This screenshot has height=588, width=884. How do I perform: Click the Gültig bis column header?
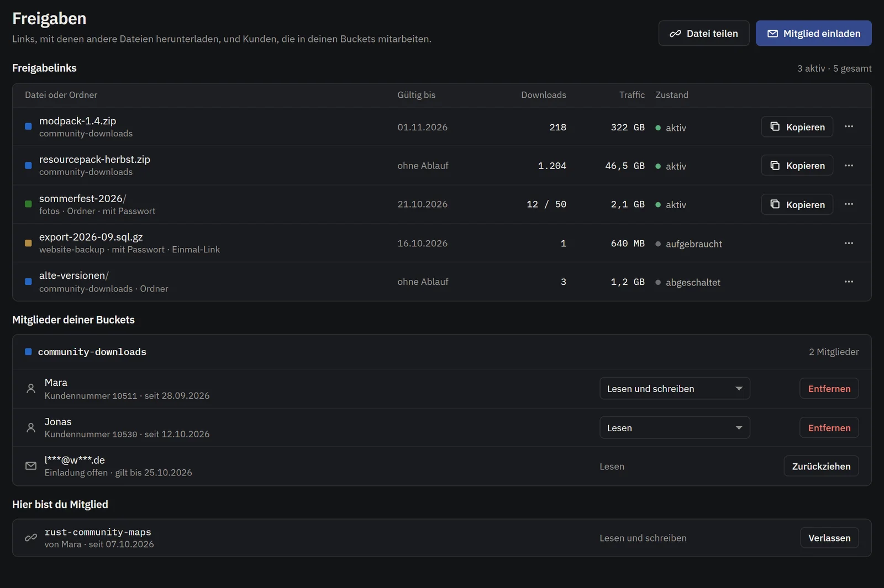click(x=416, y=95)
